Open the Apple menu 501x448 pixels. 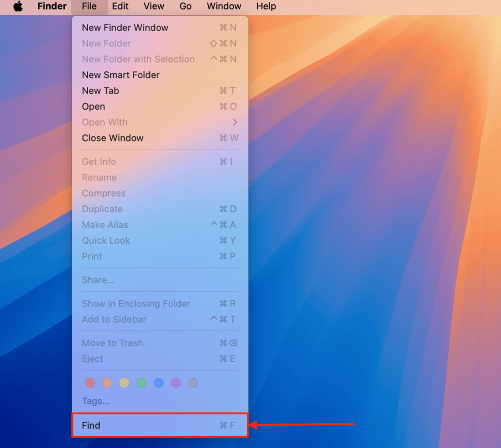(x=18, y=7)
